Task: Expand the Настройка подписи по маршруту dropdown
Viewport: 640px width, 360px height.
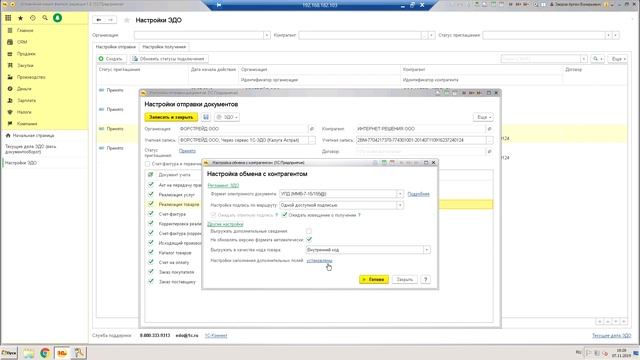Action: tap(400, 205)
